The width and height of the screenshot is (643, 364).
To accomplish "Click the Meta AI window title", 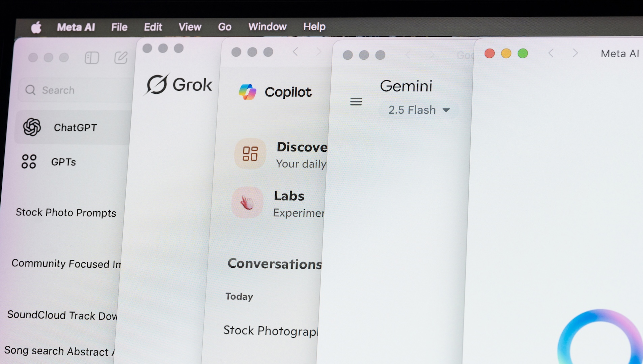I will point(620,53).
